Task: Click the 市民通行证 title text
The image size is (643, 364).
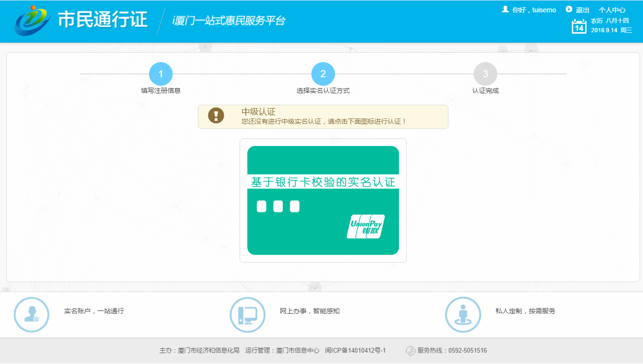Action: tap(103, 20)
